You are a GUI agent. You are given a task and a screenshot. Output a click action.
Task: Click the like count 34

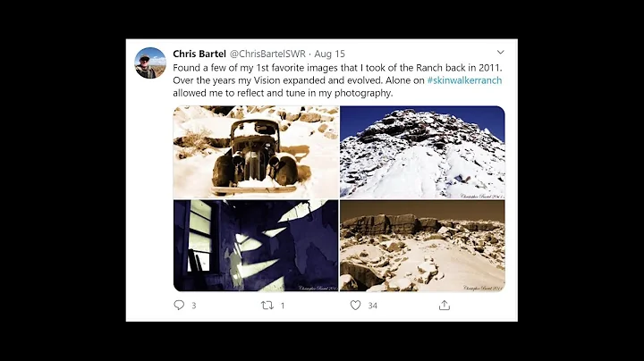coord(372,306)
